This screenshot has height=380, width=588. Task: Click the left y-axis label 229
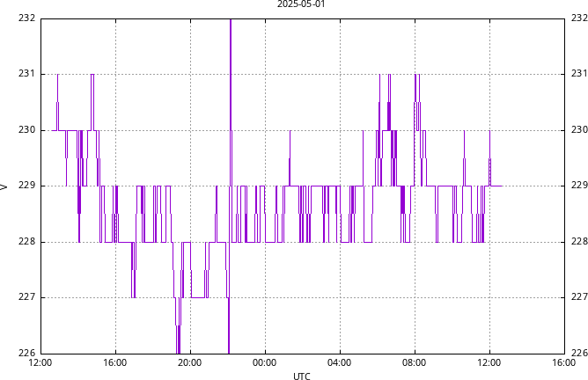[26, 185]
